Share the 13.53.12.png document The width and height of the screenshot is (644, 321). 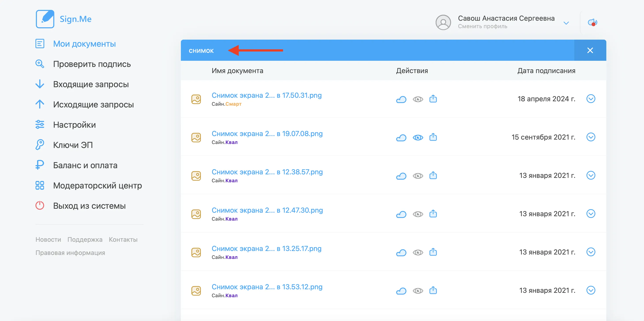(433, 290)
